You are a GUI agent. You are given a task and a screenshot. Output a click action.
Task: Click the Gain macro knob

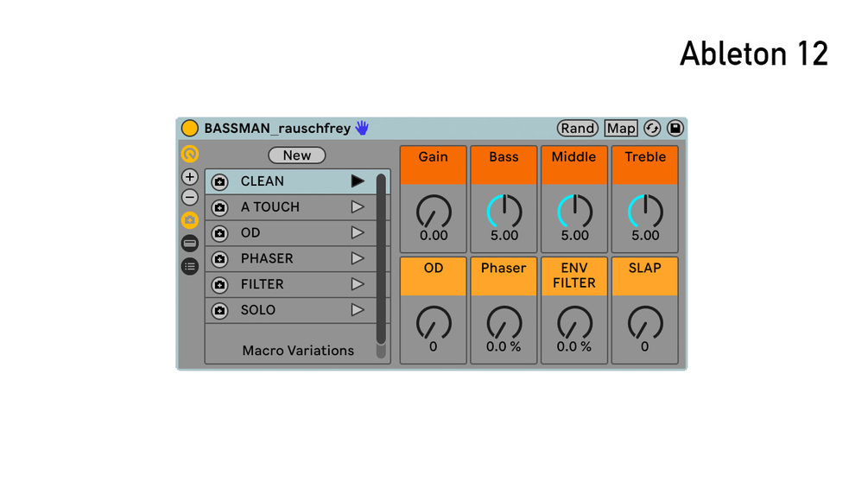tap(434, 212)
